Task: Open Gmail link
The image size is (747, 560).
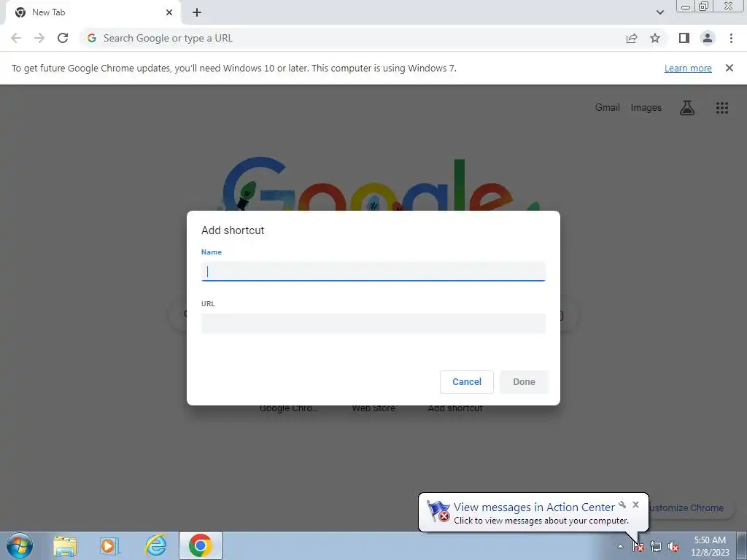Action: coord(607,108)
